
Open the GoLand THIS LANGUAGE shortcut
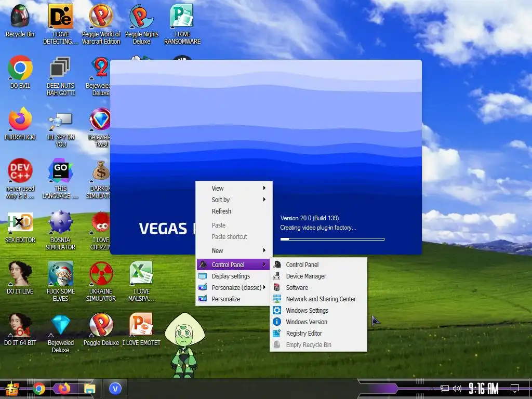[x=60, y=179]
